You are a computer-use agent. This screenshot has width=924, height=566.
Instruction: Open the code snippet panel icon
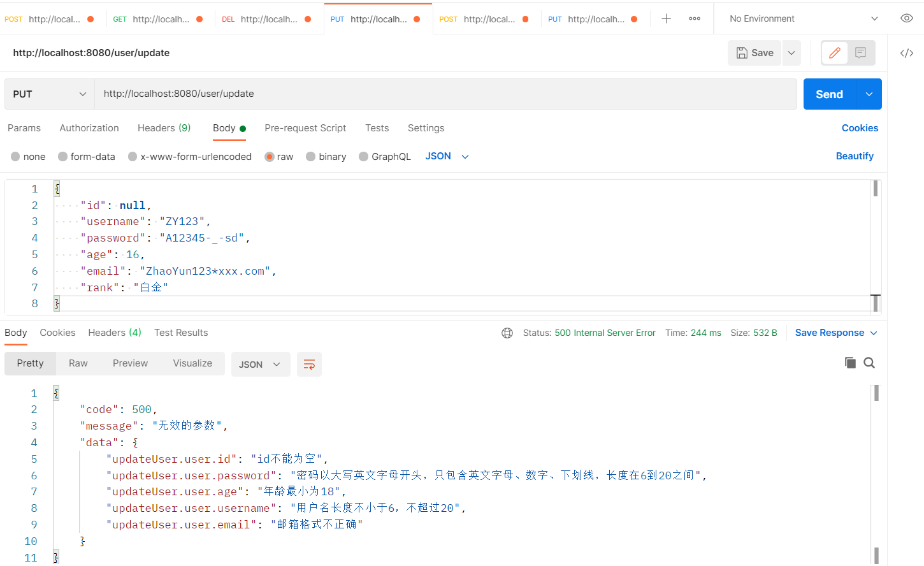pos(906,53)
